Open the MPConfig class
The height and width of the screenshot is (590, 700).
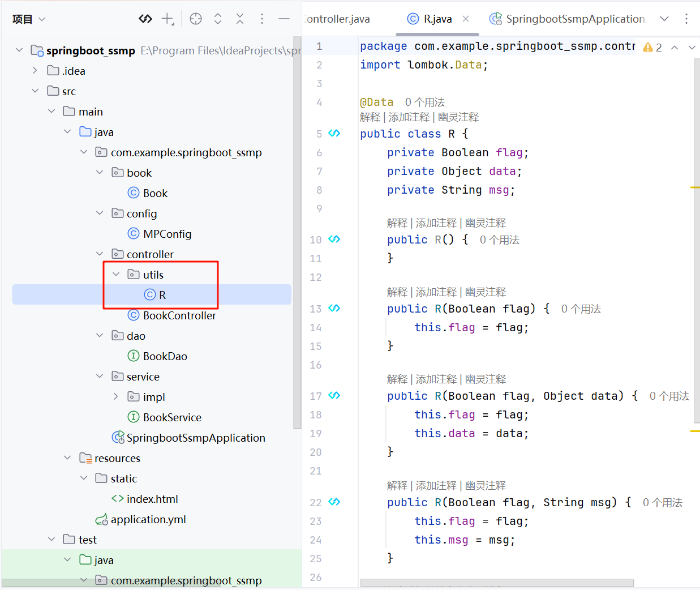(160, 234)
